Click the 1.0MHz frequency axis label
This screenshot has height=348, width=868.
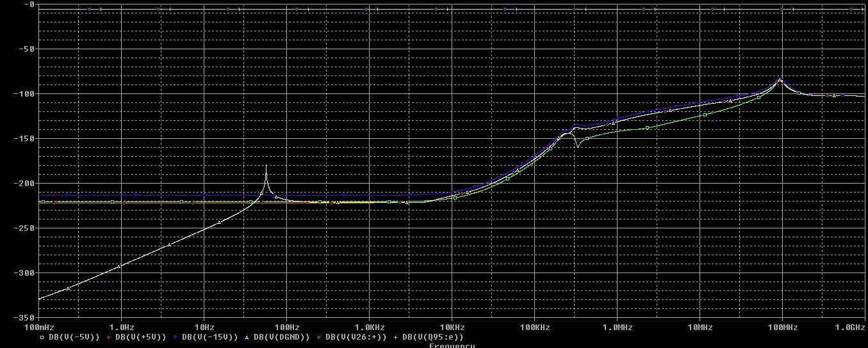(618, 328)
